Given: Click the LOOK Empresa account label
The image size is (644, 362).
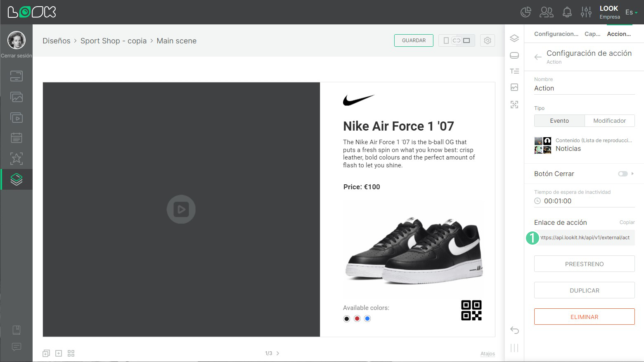Looking at the screenshot, I should tap(609, 12).
